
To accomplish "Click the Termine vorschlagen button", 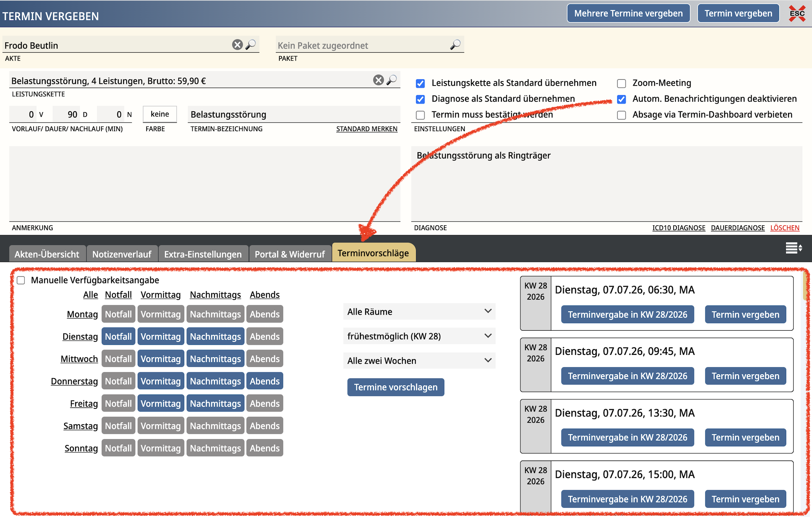I will point(396,387).
